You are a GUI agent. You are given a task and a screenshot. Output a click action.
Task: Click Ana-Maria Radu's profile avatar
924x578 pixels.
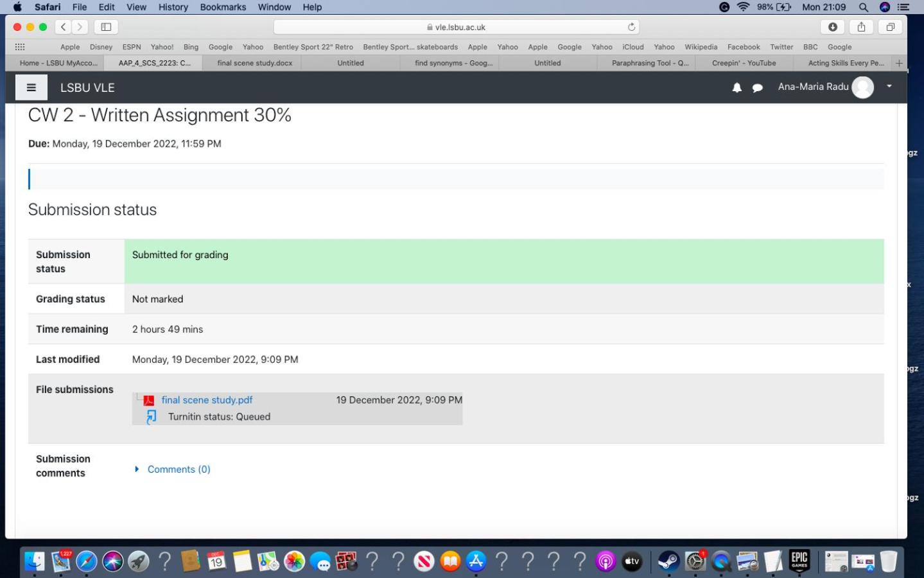pyautogui.click(x=862, y=87)
